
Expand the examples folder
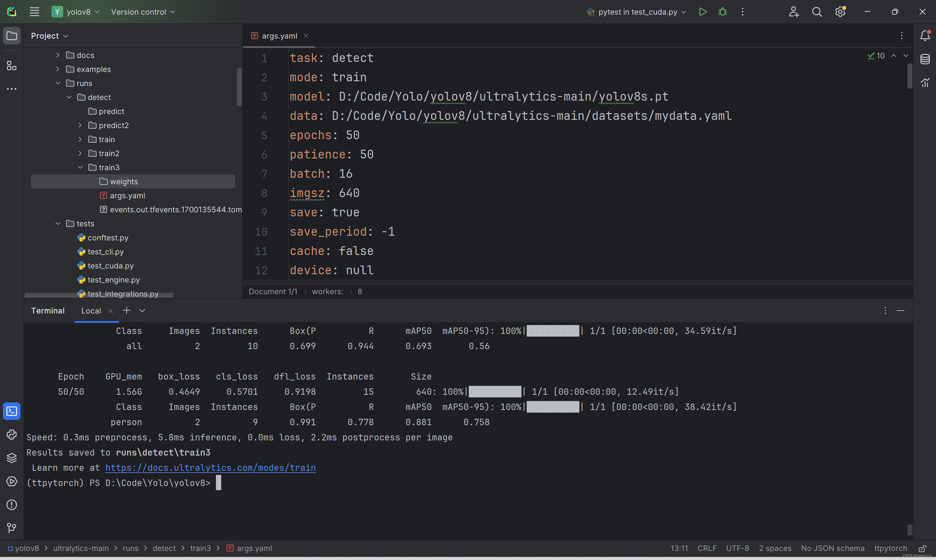[58, 69]
